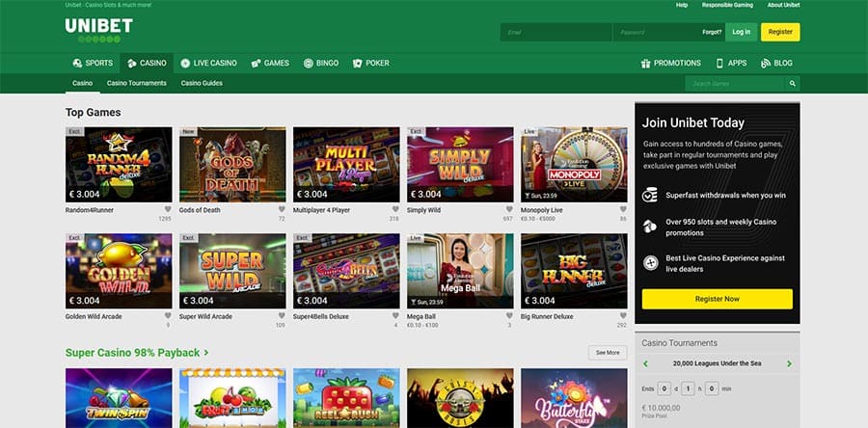Click the yellow Register button
Viewport: 868px width, 428px height.
pyautogui.click(x=780, y=32)
